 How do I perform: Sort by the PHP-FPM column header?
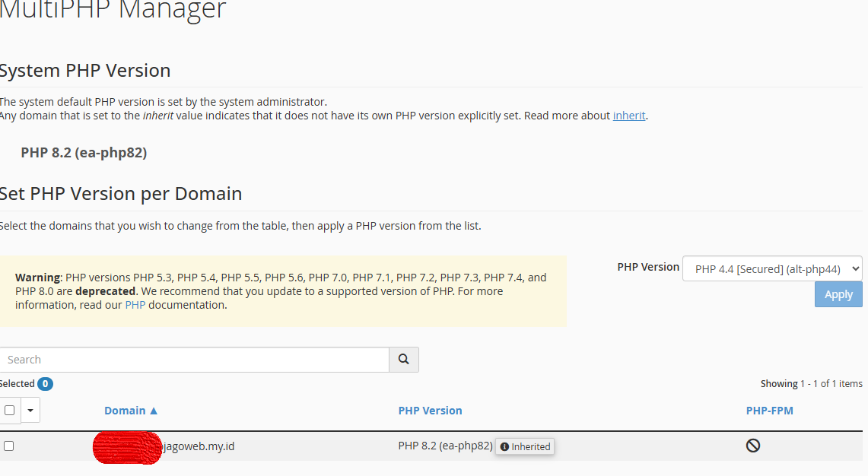pos(769,411)
